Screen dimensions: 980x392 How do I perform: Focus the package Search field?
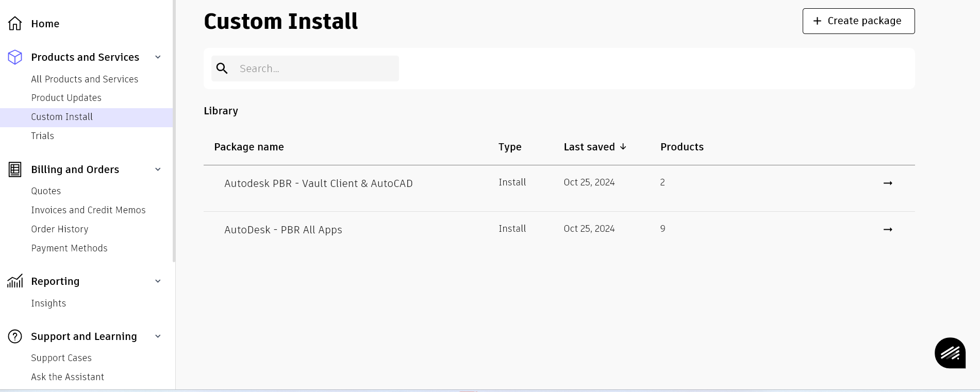[305, 69]
